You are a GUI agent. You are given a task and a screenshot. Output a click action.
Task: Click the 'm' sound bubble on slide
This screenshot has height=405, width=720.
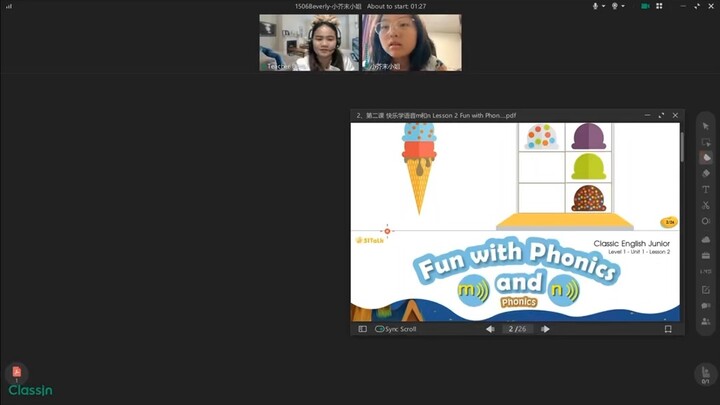click(473, 290)
